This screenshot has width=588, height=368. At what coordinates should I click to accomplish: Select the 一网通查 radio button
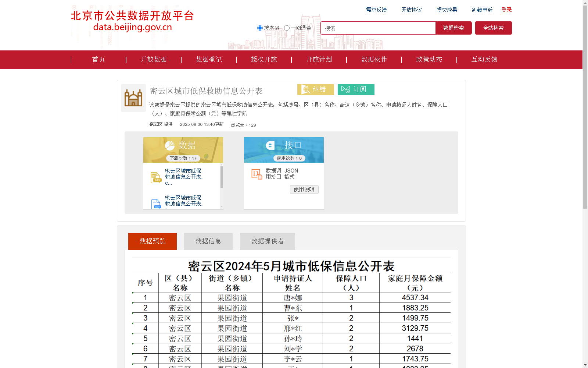tap(287, 28)
